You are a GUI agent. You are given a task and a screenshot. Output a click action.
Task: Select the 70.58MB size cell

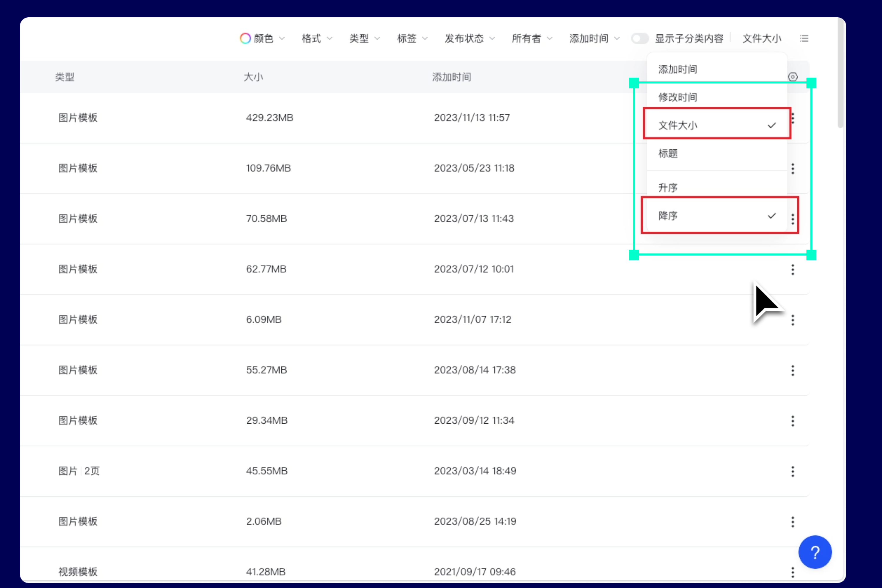pos(267,219)
